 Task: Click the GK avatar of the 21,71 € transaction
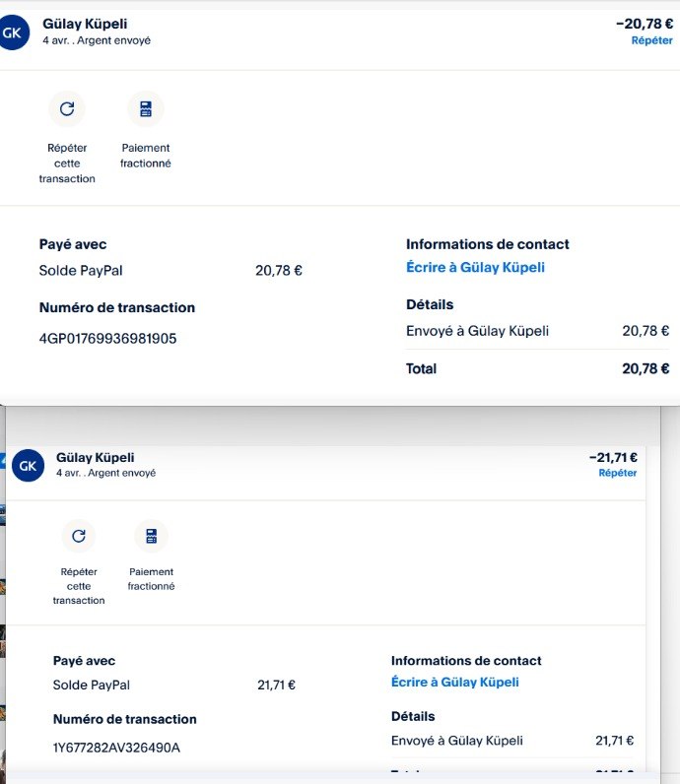29,466
